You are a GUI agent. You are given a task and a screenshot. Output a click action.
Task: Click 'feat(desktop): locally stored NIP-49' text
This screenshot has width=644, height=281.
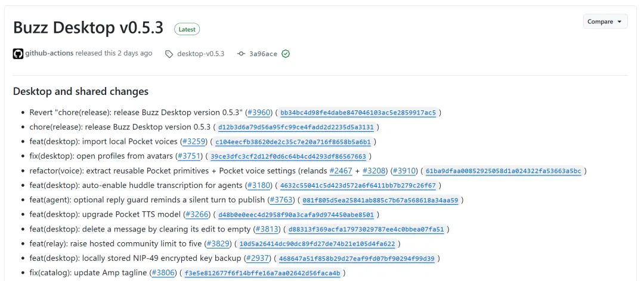(135, 258)
